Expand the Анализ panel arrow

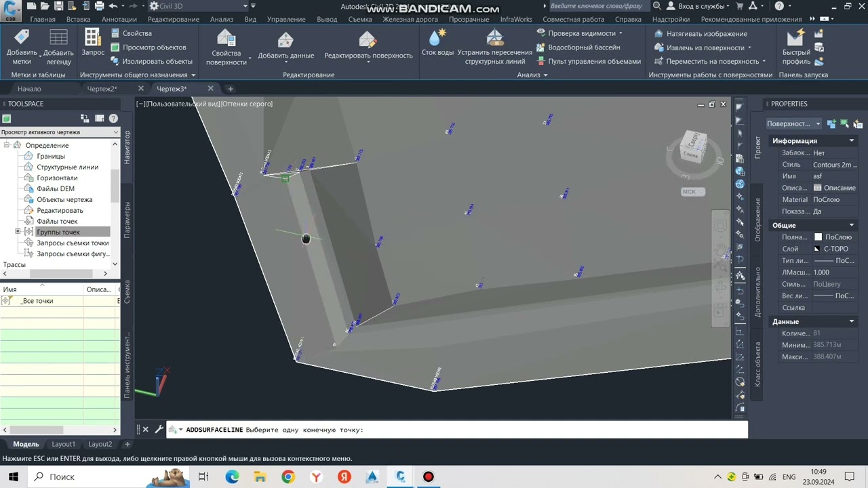(x=545, y=75)
